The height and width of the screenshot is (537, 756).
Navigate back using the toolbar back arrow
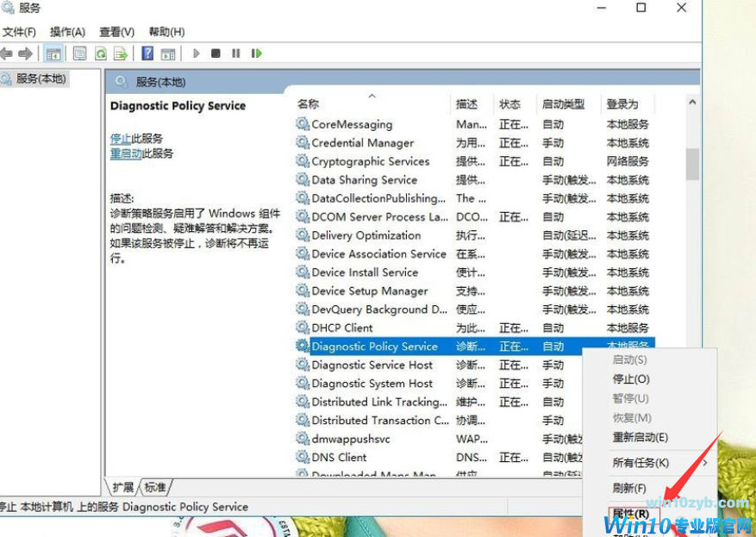[9, 53]
